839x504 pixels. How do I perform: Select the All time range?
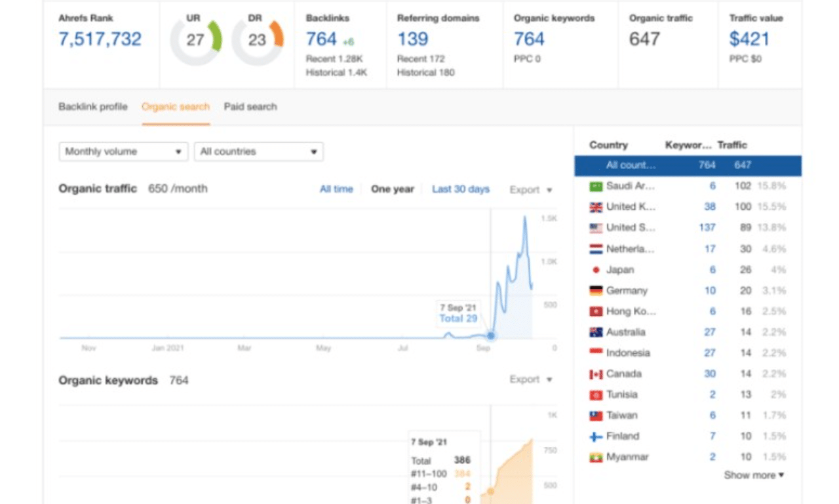coord(336,189)
